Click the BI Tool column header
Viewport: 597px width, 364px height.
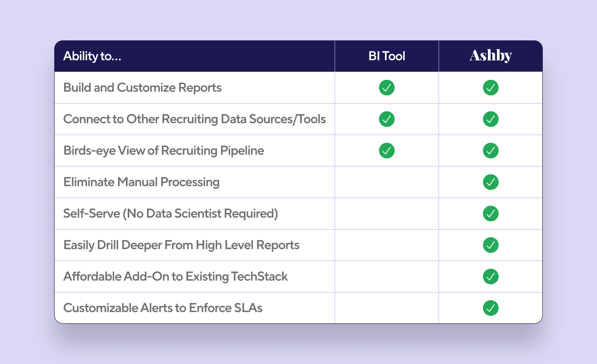[x=387, y=56]
